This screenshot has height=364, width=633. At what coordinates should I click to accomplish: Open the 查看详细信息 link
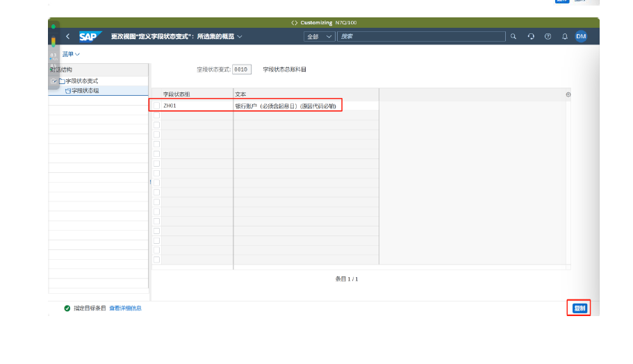click(x=125, y=308)
